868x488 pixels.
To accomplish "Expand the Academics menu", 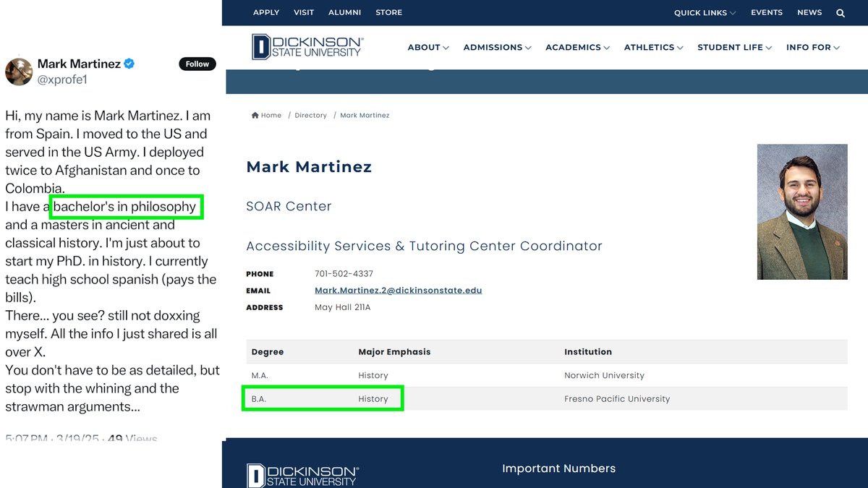I will (578, 48).
